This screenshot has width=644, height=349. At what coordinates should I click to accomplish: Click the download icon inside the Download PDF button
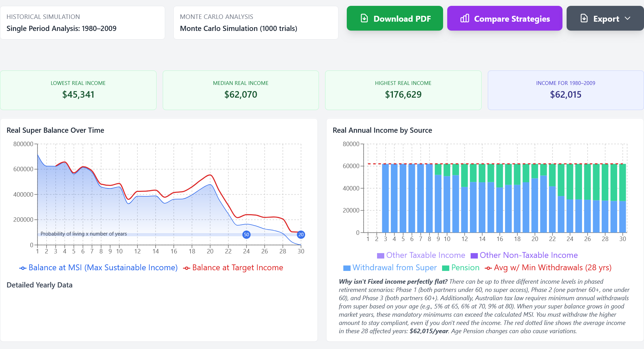(x=364, y=18)
